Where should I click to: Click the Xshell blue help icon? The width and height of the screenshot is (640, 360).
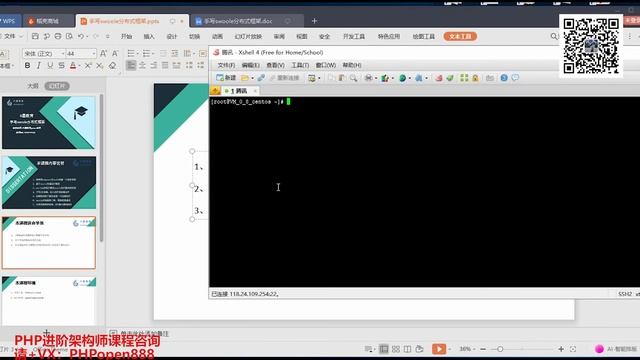point(504,78)
